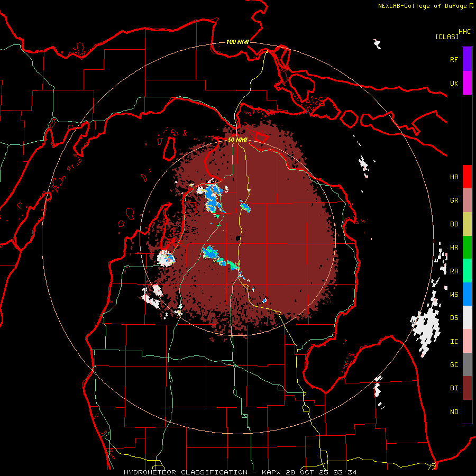This screenshot has width=476, height=476.
Task: Click the HHC product label
Action: [465, 32]
